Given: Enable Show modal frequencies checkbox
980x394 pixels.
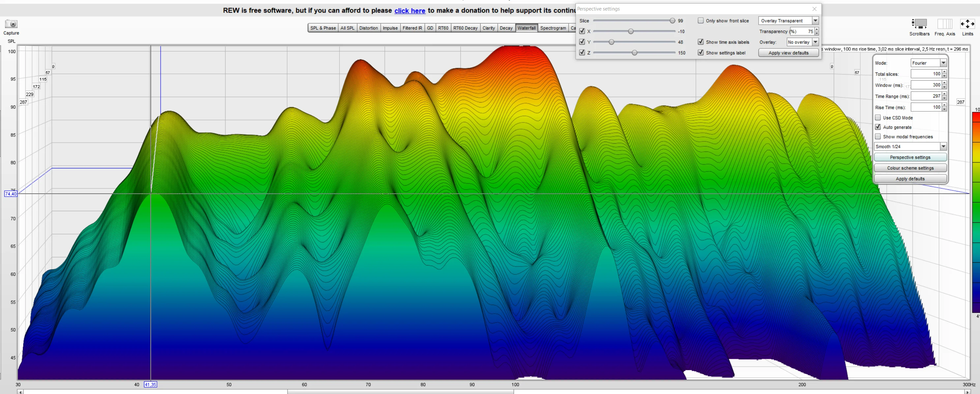Looking at the screenshot, I should [878, 136].
